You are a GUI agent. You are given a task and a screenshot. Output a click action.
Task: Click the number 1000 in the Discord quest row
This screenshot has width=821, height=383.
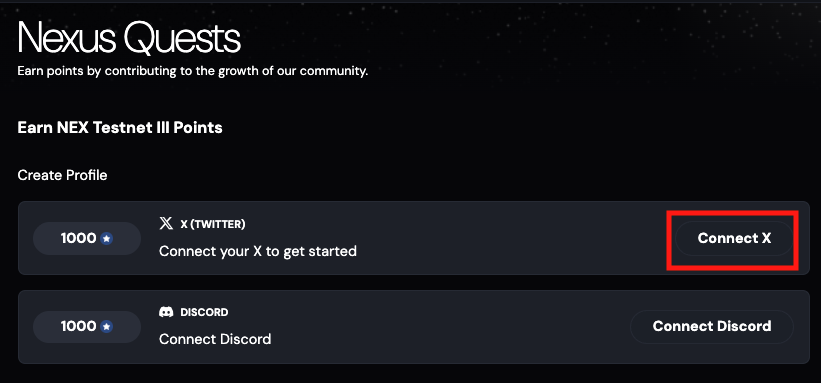click(x=79, y=327)
